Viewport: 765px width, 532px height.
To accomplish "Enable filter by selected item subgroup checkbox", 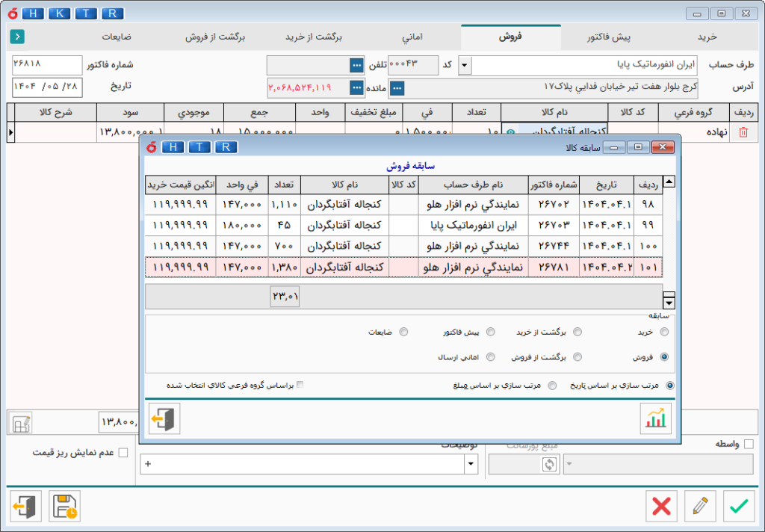I will click(300, 385).
